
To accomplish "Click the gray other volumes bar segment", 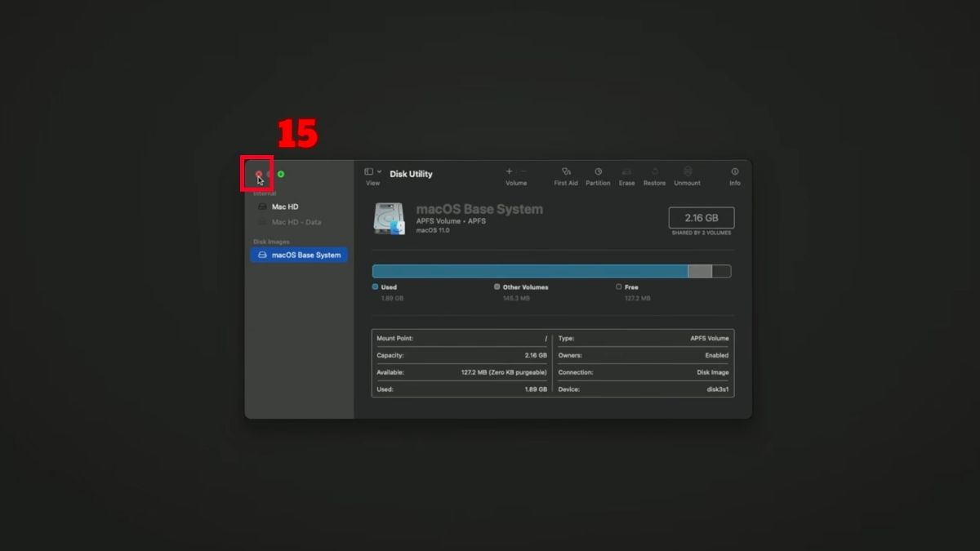I will coord(700,271).
